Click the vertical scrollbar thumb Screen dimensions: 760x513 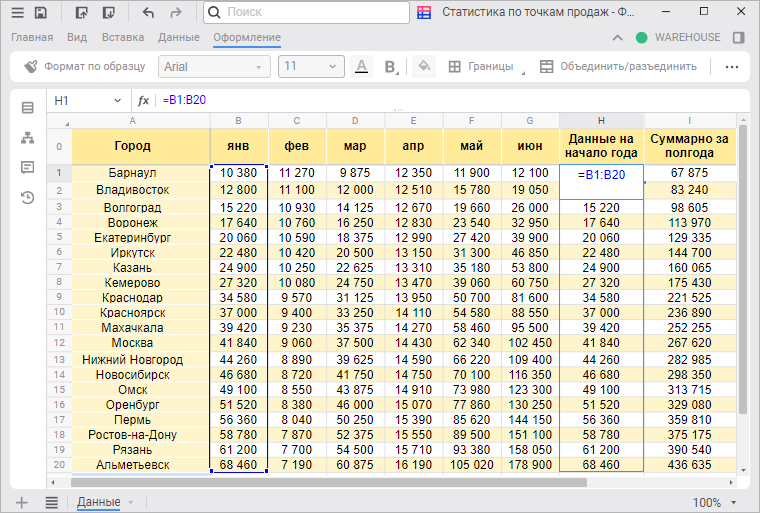tap(743, 269)
